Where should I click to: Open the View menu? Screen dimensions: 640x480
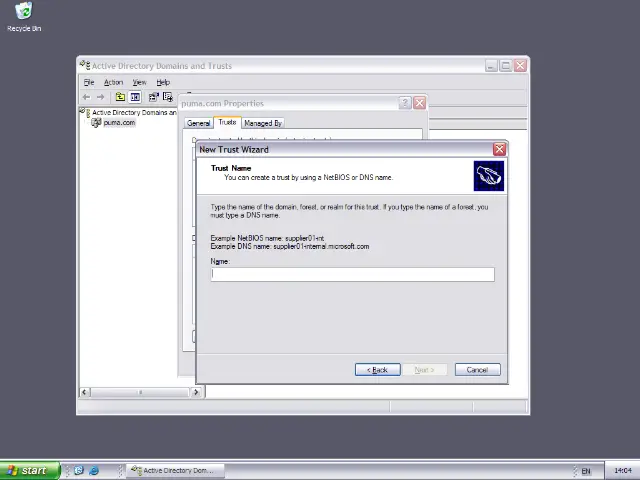139,82
